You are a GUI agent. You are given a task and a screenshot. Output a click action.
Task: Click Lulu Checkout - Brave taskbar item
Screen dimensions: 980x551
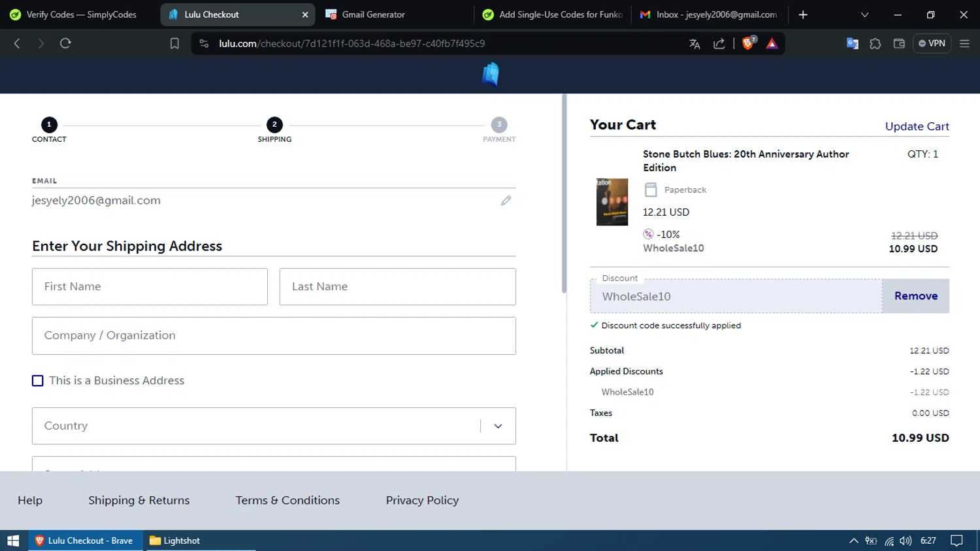point(85,541)
